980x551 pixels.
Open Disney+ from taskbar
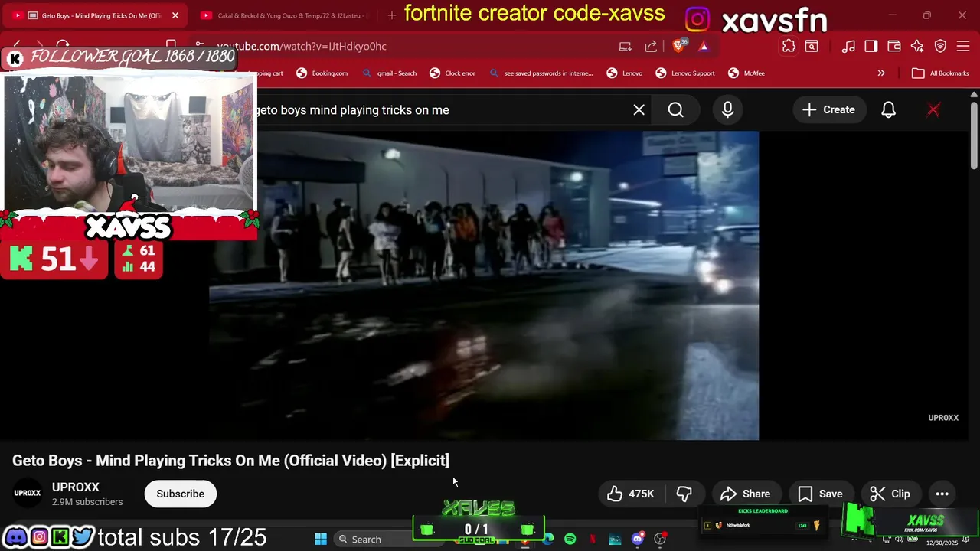pyautogui.click(x=615, y=540)
